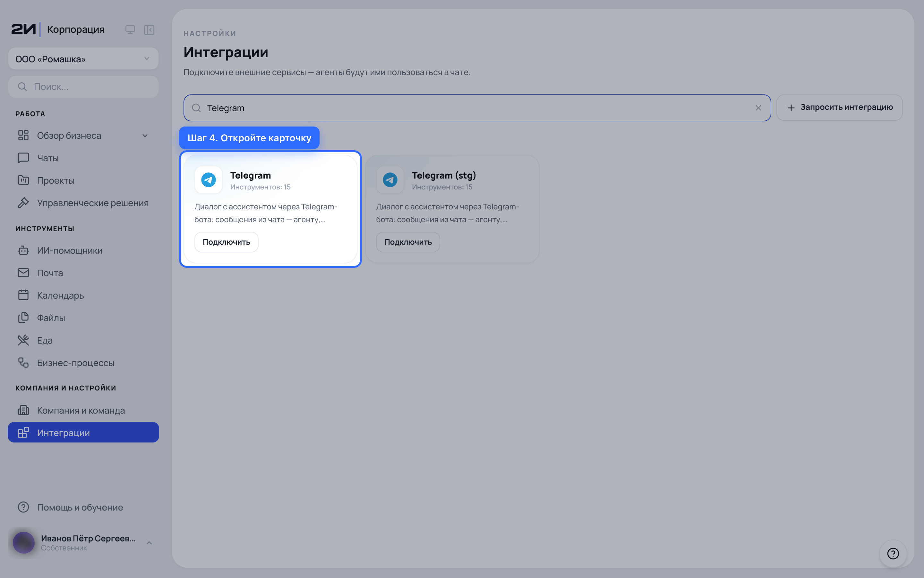Open the floating help question button
Image resolution: width=924 pixels, height=578 pixels.
[x=893, y=553]
